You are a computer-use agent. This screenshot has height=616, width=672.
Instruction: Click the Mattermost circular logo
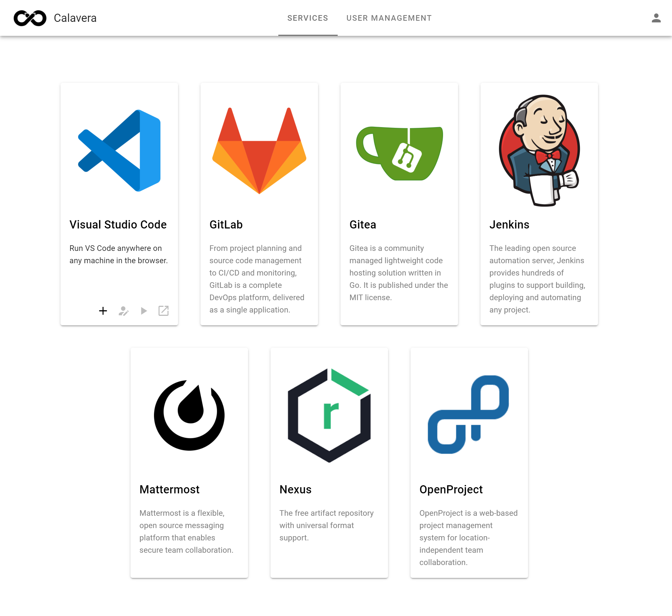189,415
